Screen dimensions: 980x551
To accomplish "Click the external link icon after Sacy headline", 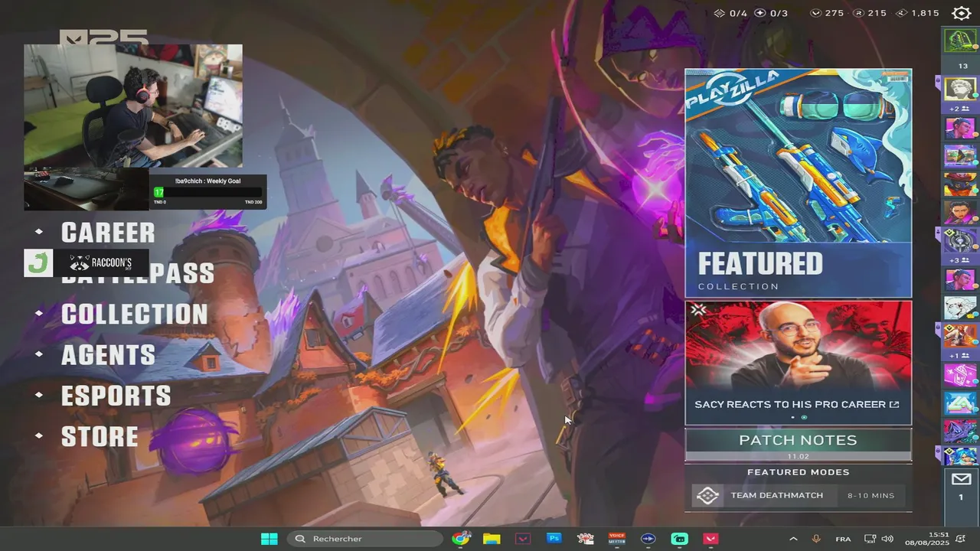I will 894,404.
